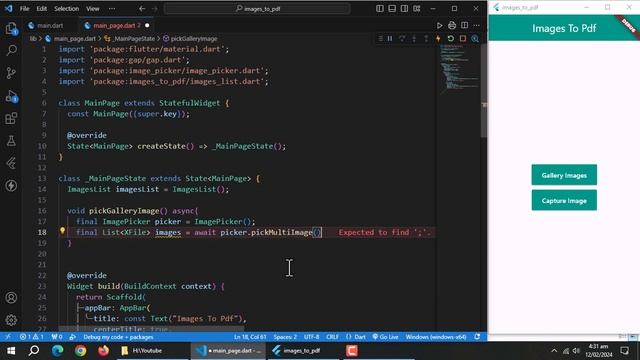
Task: Click the debug icon beside the Run button
Action: point(452,25)
